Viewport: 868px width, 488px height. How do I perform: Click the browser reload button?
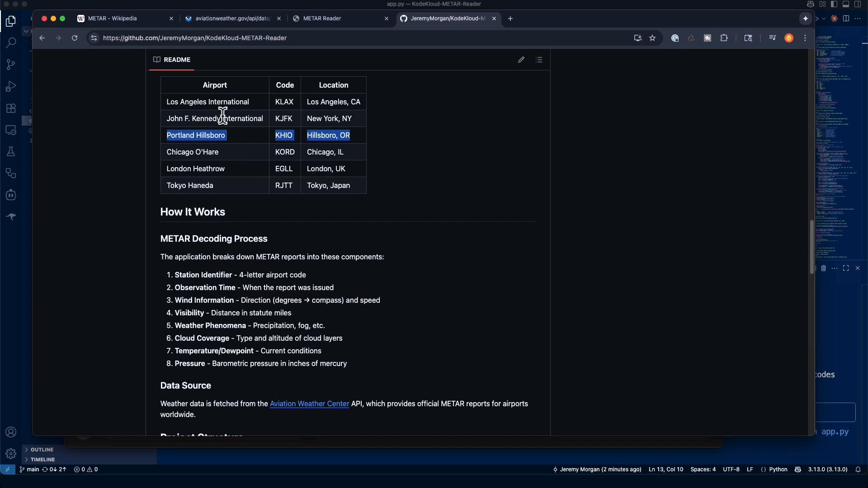[x=75, y=38]
